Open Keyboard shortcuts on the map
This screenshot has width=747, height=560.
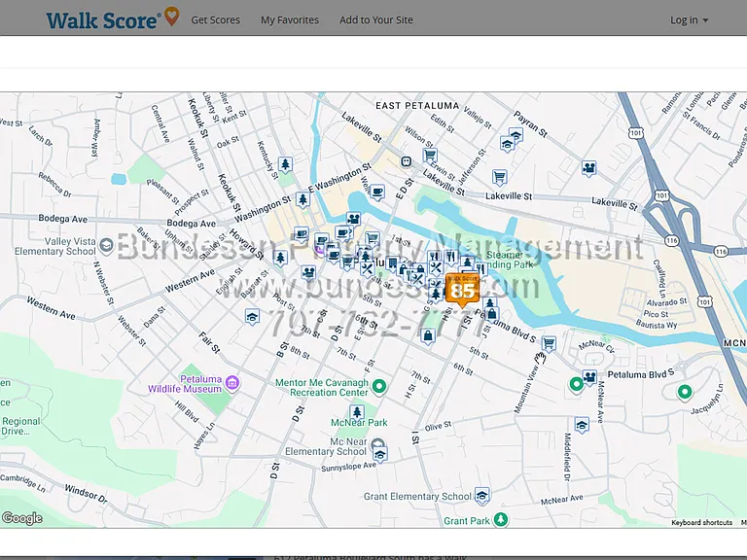click(701, 522)
